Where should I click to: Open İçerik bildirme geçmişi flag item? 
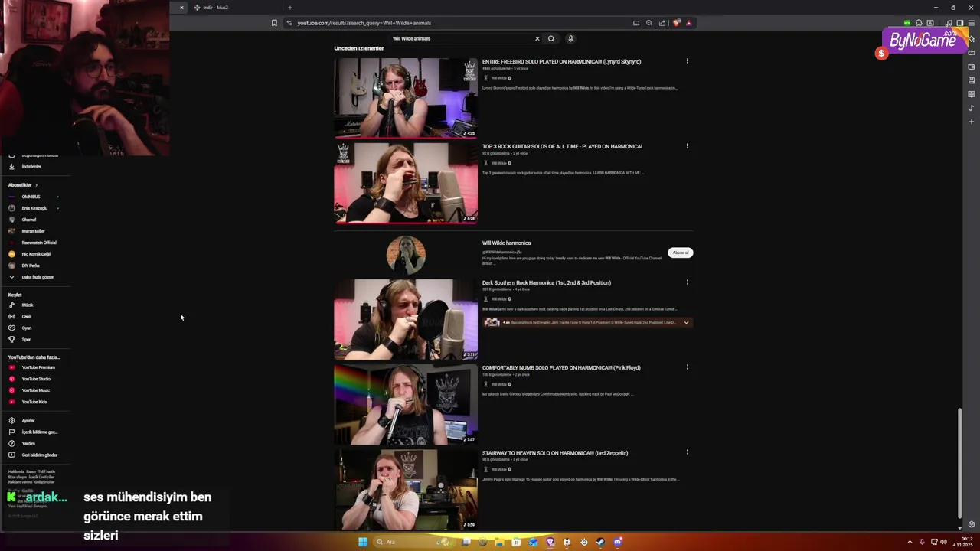[x=38, y=432]
